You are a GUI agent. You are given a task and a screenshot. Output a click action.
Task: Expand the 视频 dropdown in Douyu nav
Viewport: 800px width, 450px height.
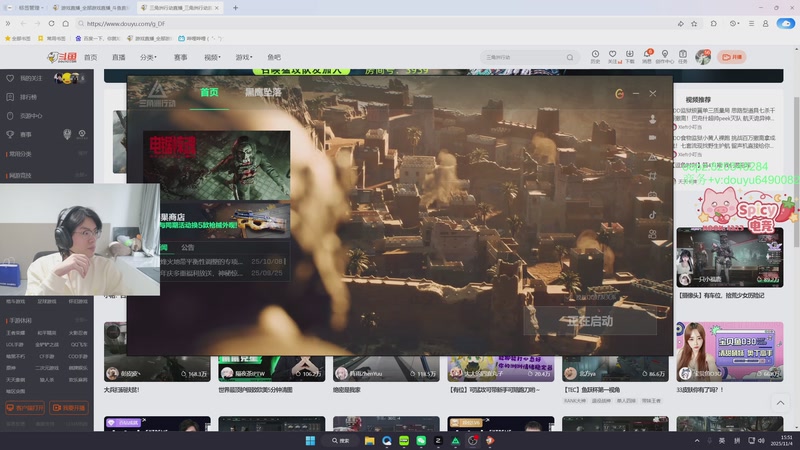[212, 57]
